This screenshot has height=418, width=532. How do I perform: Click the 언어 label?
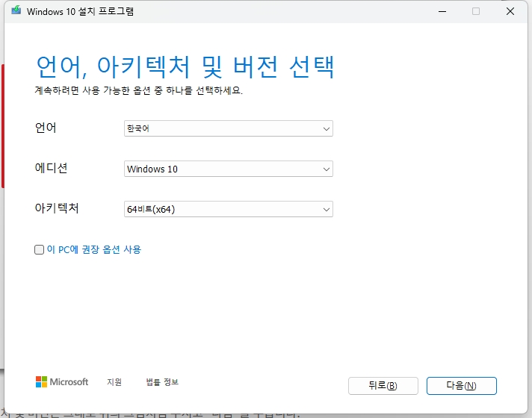pos(46,128)
